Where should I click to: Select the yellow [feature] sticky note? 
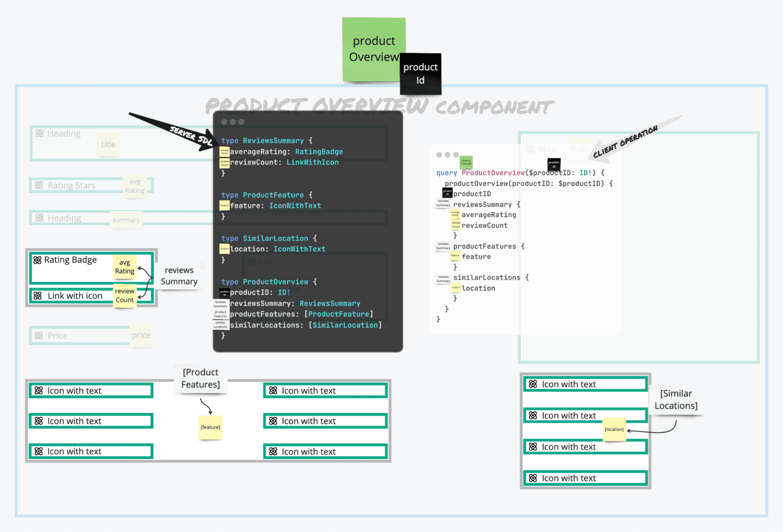click(x=210, y=427)
